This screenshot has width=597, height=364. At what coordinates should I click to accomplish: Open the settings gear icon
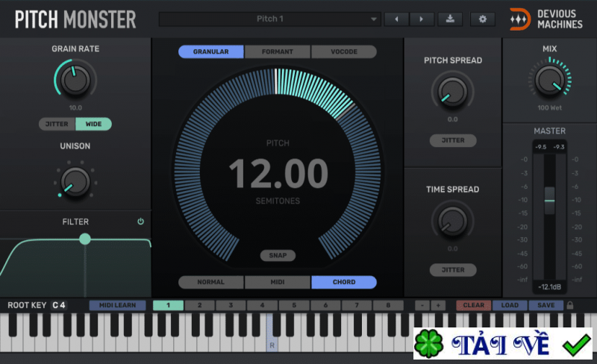pos(482,19)
